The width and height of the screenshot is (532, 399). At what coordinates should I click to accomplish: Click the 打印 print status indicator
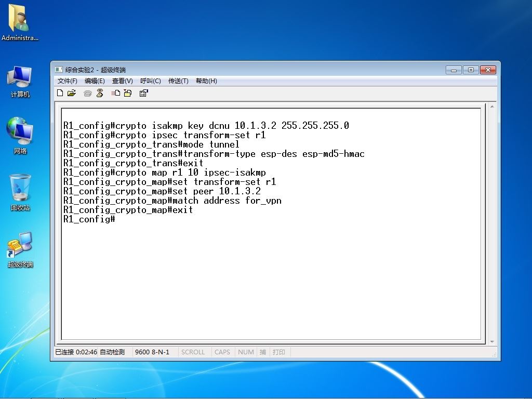pyautogui.click(x=278, y=352)
